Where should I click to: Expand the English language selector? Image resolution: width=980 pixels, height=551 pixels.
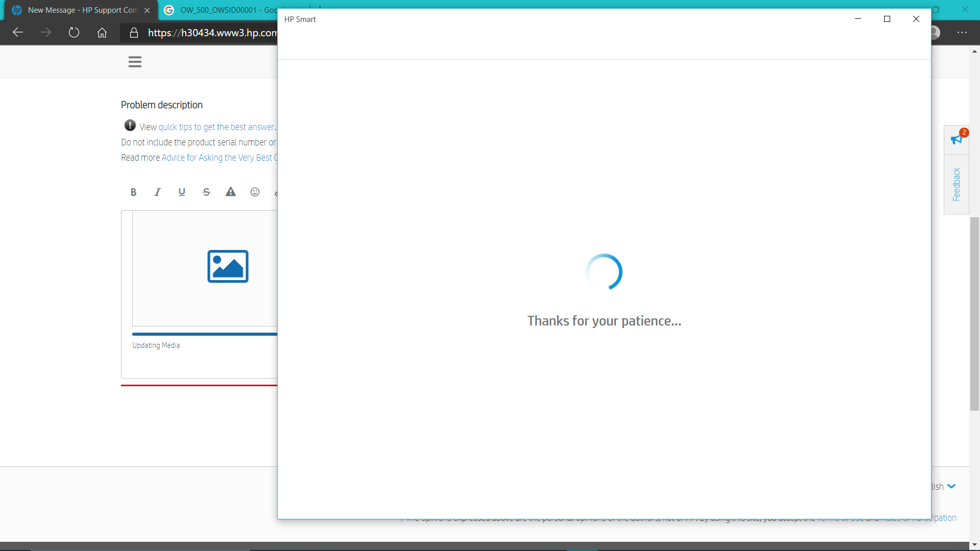(x=941, y=486)
